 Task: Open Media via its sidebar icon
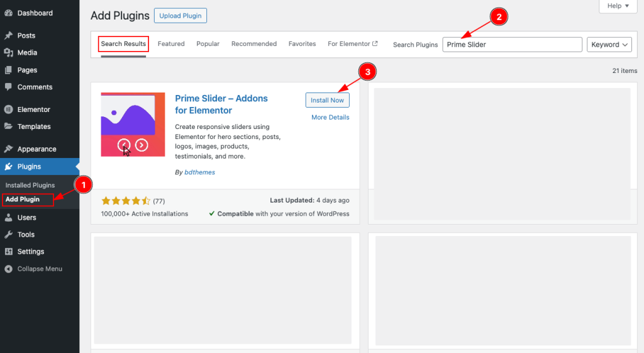[x=8, y=53]
